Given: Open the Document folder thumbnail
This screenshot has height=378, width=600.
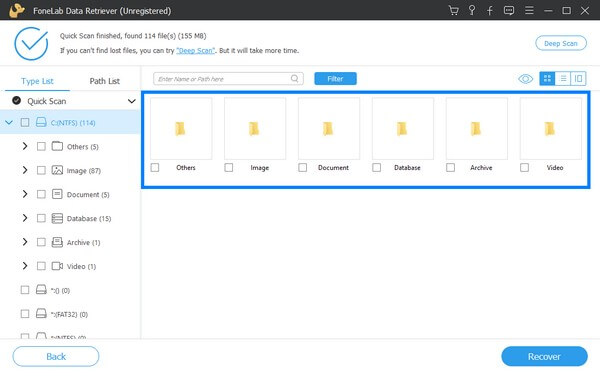Looking at the screenshot, I should tap(329, 129).
